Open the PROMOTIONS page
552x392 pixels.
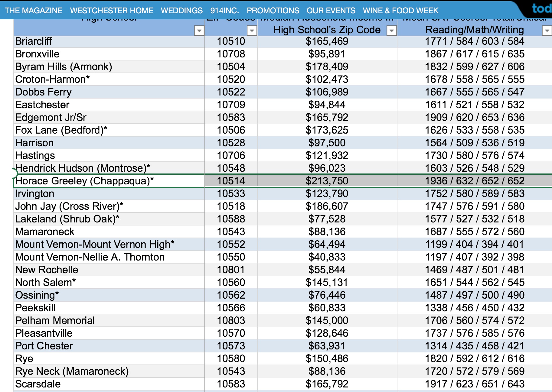(273, 10)
